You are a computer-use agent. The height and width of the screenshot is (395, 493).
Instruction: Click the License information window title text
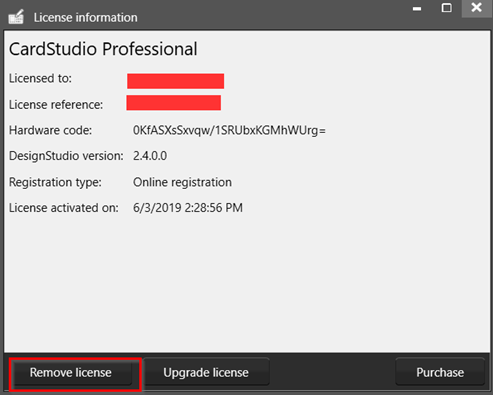click(x=85, y=17)
